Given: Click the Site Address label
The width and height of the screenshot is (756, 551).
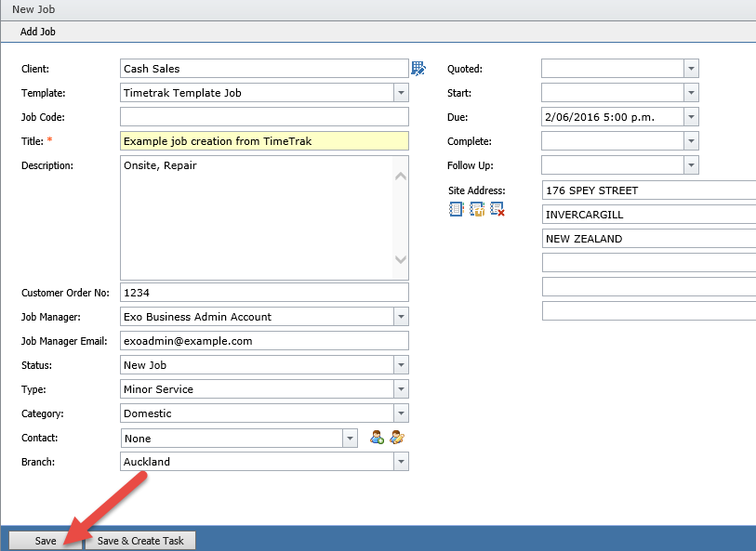Looking at the screenshot, I should [476, 190].
